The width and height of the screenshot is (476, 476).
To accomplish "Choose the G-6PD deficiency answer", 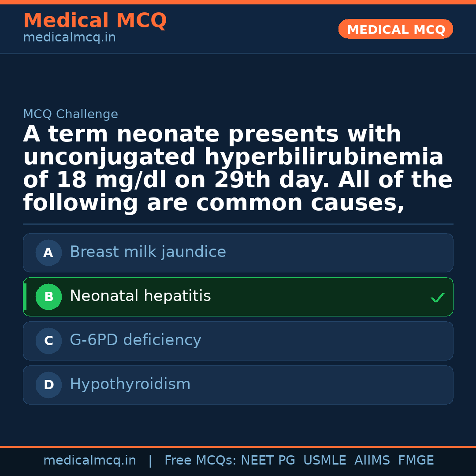I will (x=135, y=340).
